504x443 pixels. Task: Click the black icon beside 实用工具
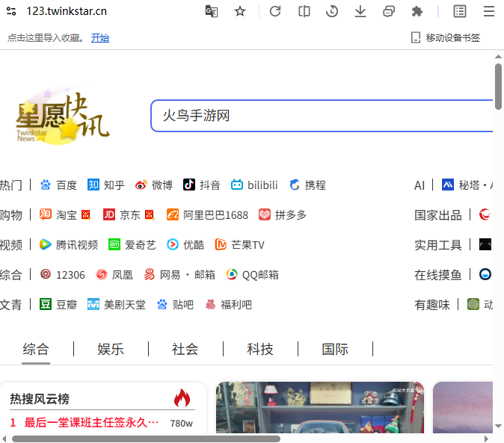485,244
